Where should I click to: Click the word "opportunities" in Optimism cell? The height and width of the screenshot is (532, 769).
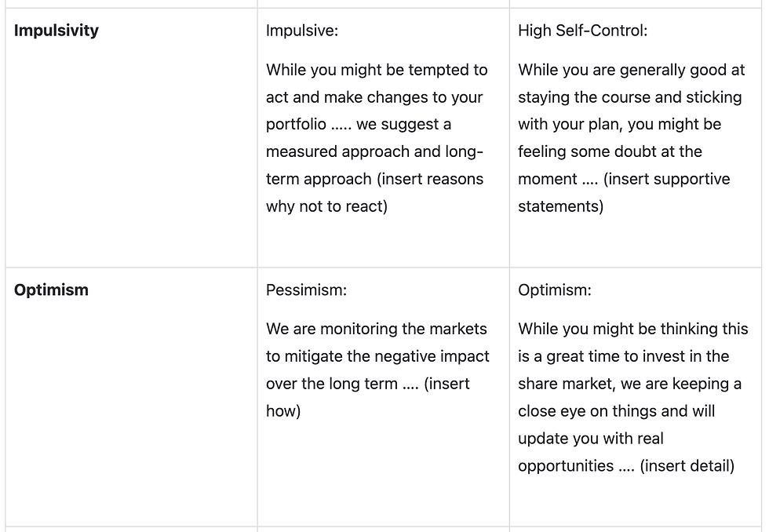click(565, 466)
